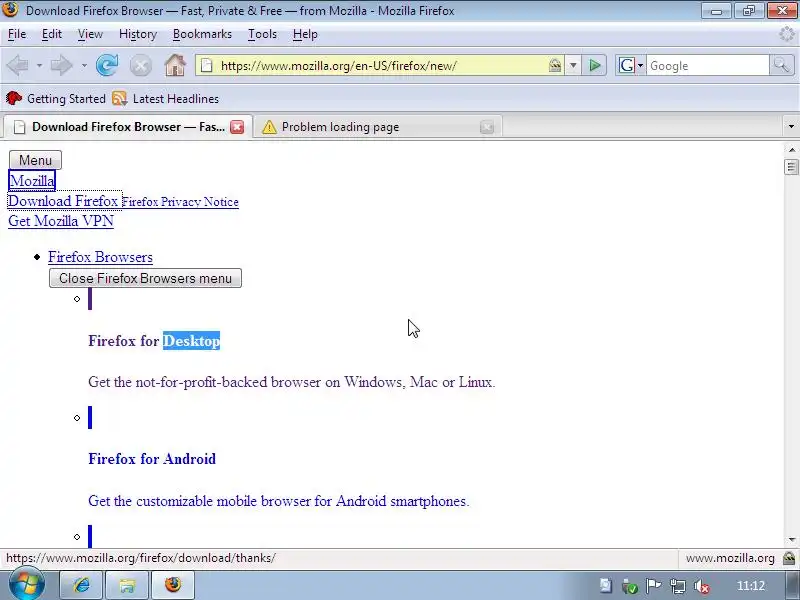Click the security shield tray icon

coord(629,586)
